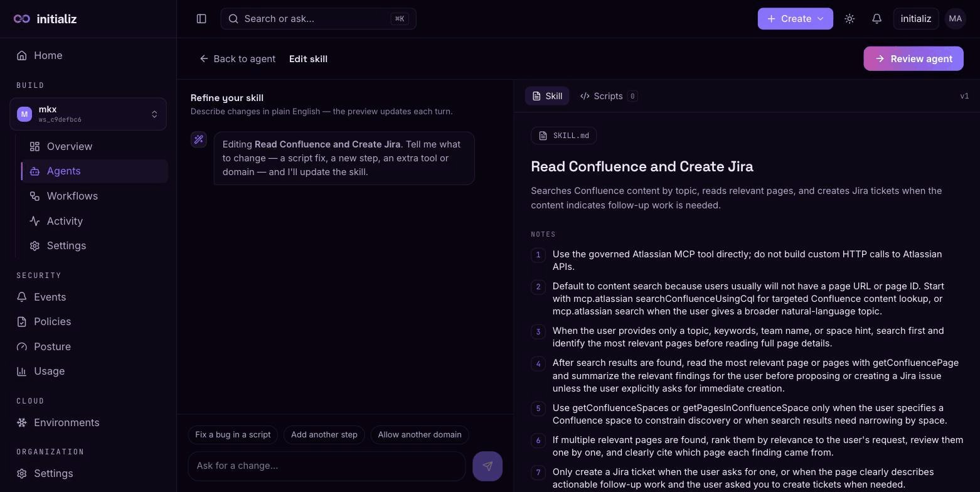Viewport: 980px width, 492px height.
Task: Switch to the Scripts tab
Action: 609,96
